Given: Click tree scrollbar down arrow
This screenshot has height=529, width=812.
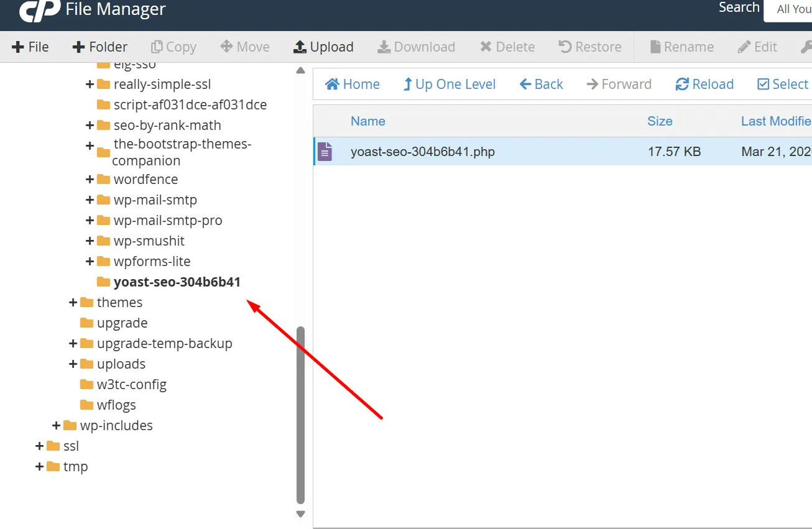Looking at the screenshot, I should click(x=301, y=514).
